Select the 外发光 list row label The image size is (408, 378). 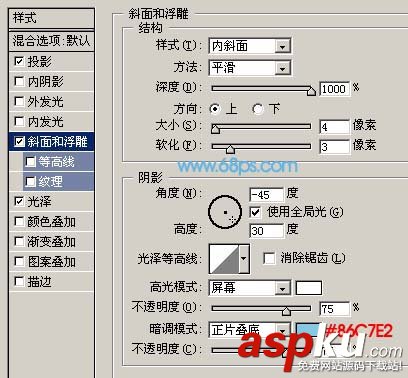click(46, 101)
